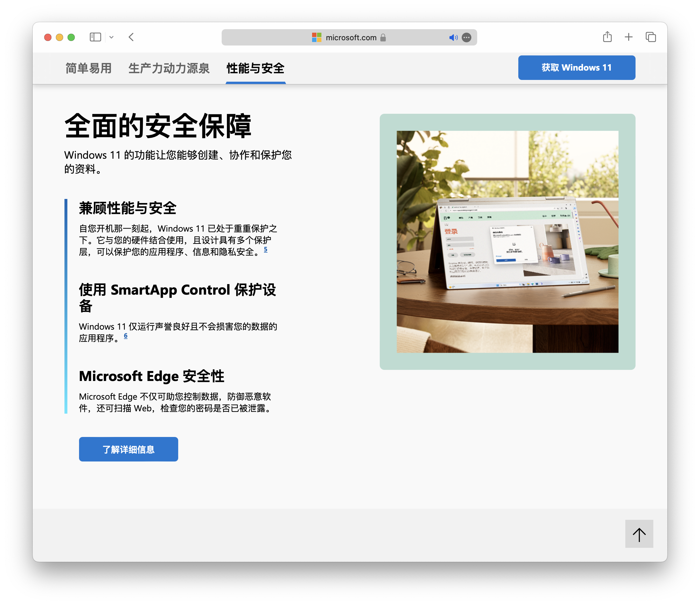Viewport: 700px width, 605px height.
Task: Open the sidebar options chevron
Action: (x=111, y=37)
